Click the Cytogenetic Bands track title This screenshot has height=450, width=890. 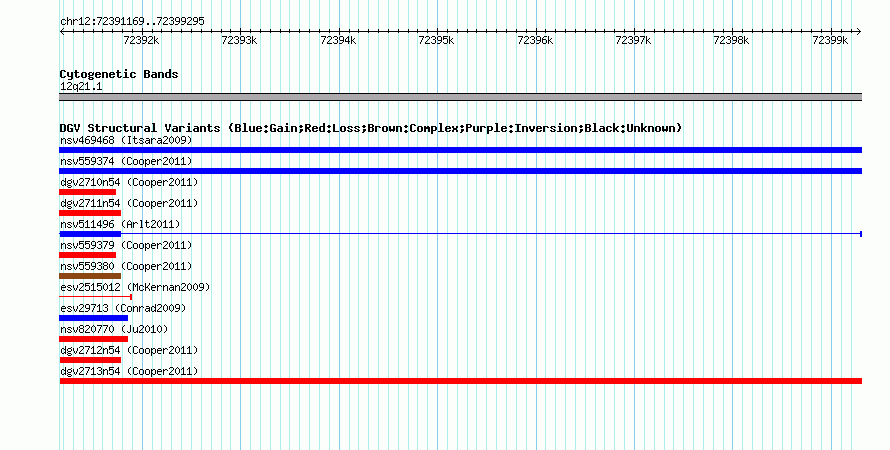coord(119,74)
